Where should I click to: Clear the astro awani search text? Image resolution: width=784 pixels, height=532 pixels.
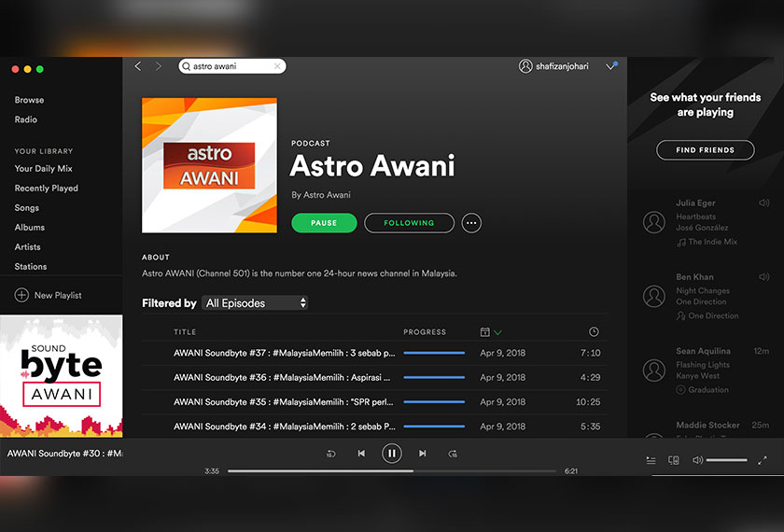pos(277,66)
